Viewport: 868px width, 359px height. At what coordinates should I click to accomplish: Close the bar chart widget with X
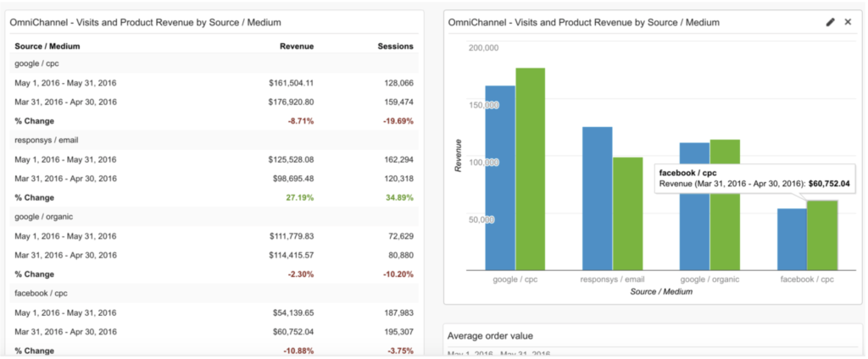tap(848, 22)
